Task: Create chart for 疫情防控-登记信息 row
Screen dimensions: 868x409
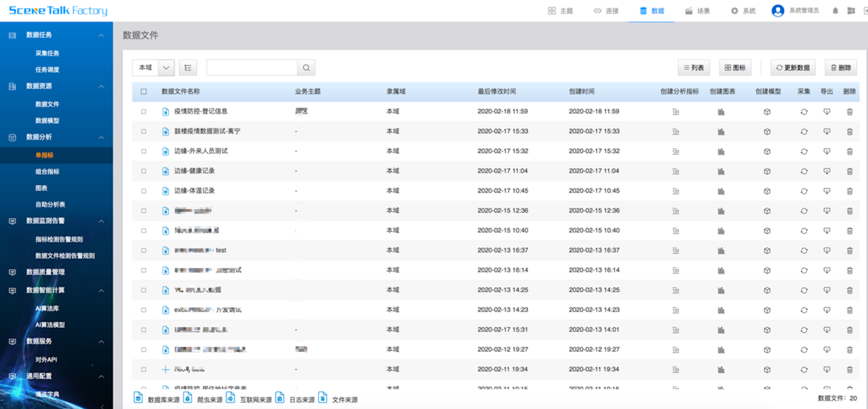Action: 721,112
